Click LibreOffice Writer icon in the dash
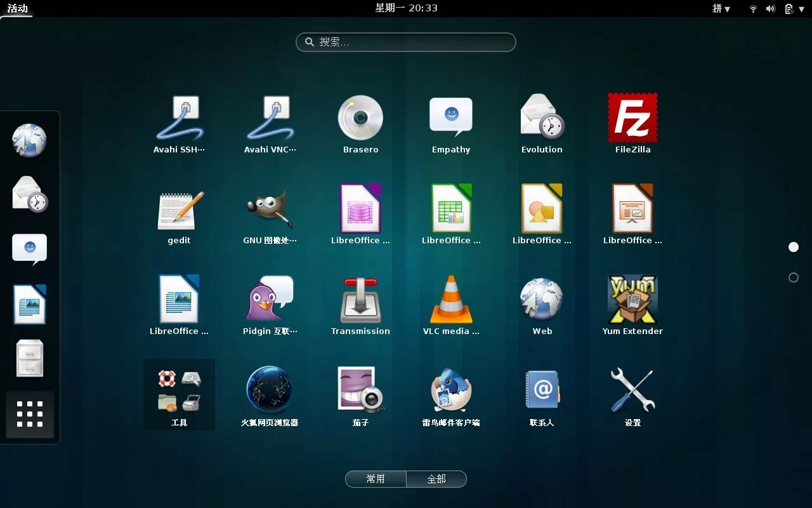 click(29, 304)
